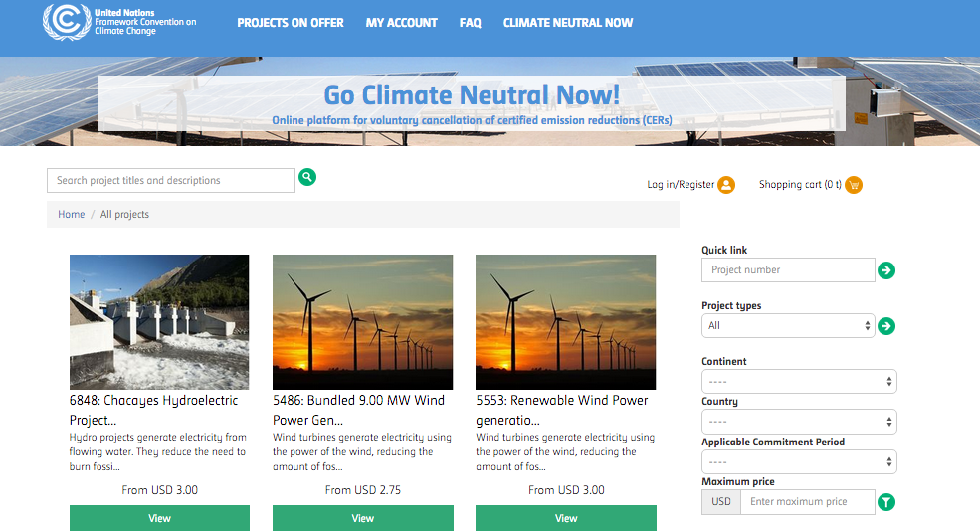980x532 pixels.
Task: Open the Country dropdown
Action: (799, 422)
